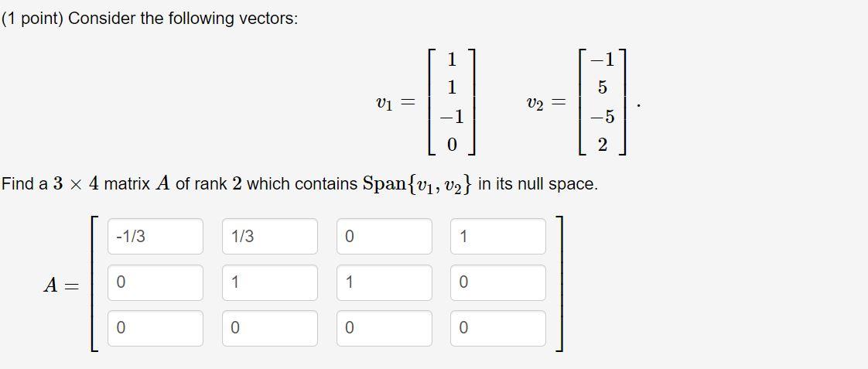
Task: Click row one, column four entry of A
Action: [x=497, y=236]
